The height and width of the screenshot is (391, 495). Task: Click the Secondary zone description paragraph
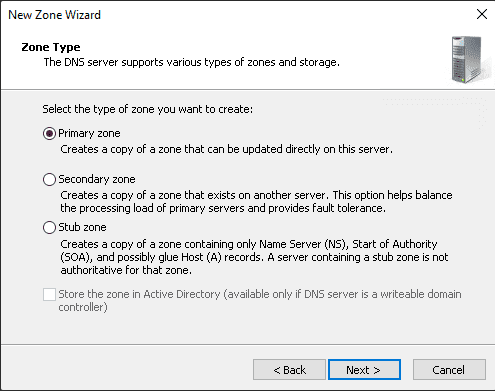coord(256,201)
